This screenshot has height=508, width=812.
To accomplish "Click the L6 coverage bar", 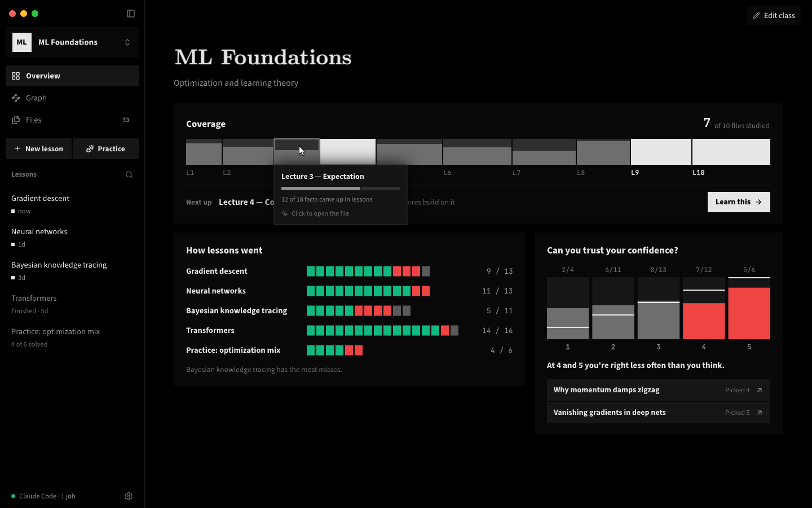I will (x=477, y=152).
